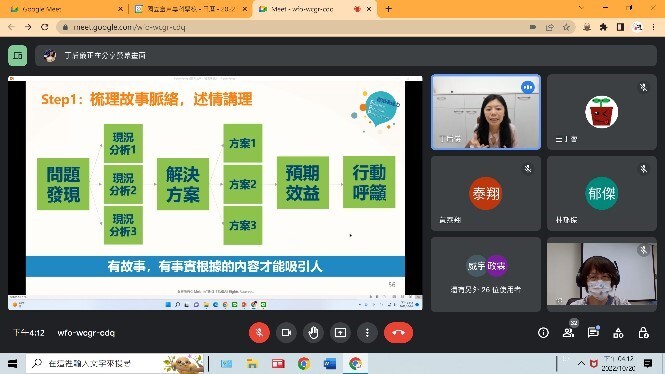Viewport: 665px width, 374px height.
Task: Select the plant-pot avatar participant tile
Action: coord(602,112)
